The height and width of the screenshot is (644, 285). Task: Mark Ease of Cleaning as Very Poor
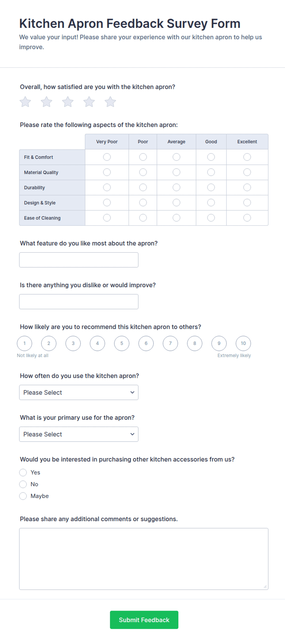(x=107, y=218)
